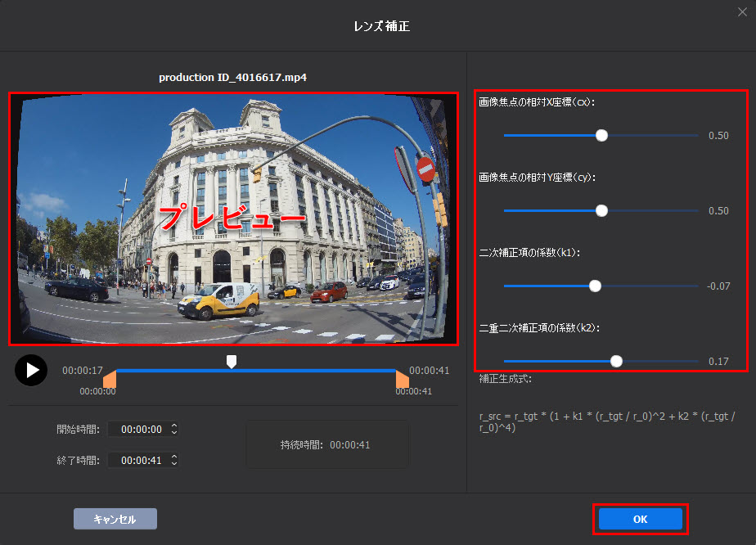Viewport: 756px width, 545px height.
Task: Click the file name production ID_4016617.mp4
Action: (x=233, y=77)
